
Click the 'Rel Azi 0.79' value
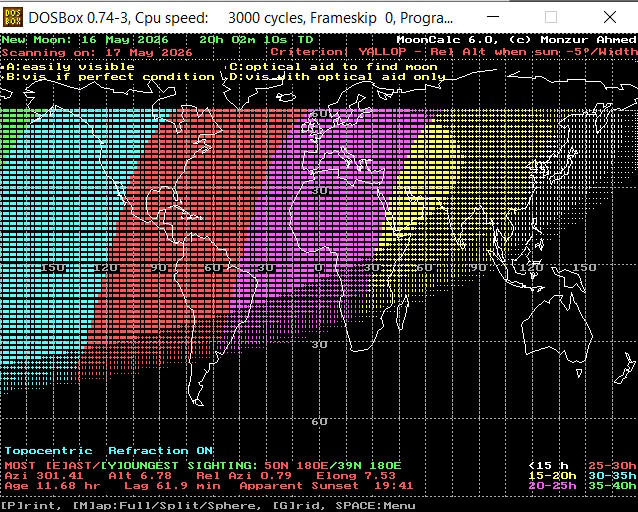(244, 476)
